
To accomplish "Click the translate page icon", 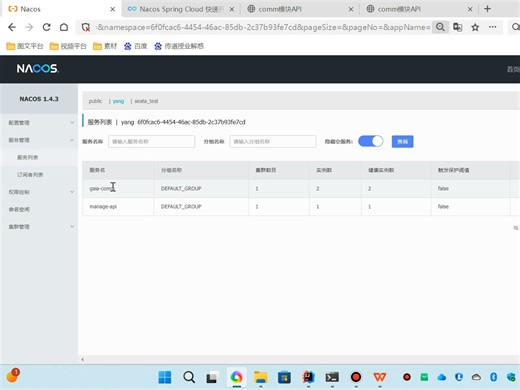I will coord(458,27).
